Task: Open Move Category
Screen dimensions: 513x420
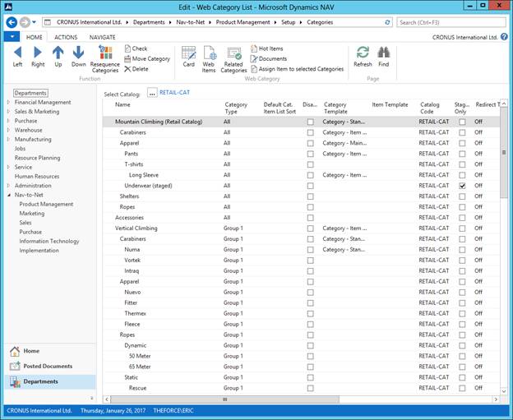Action: (x=147, y=59)
